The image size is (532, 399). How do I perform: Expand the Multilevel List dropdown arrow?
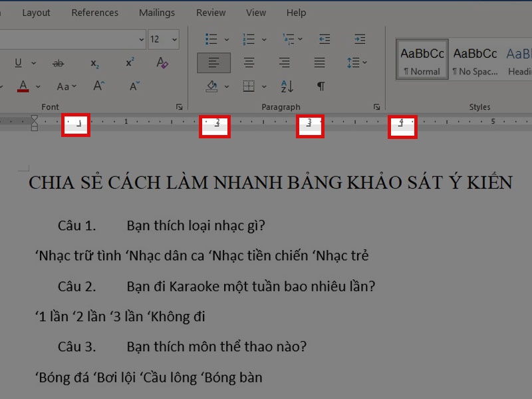coord(301,39)
